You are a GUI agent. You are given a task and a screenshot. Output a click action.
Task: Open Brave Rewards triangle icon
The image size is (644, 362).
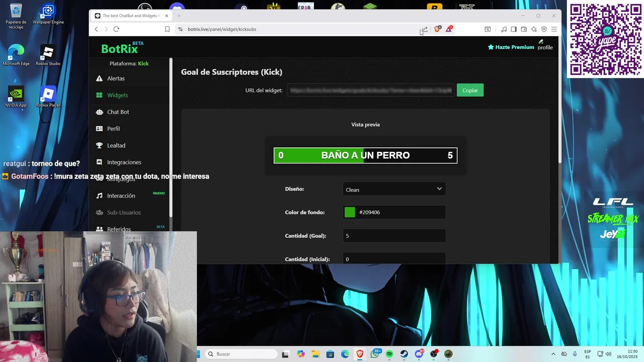(449, 29)
